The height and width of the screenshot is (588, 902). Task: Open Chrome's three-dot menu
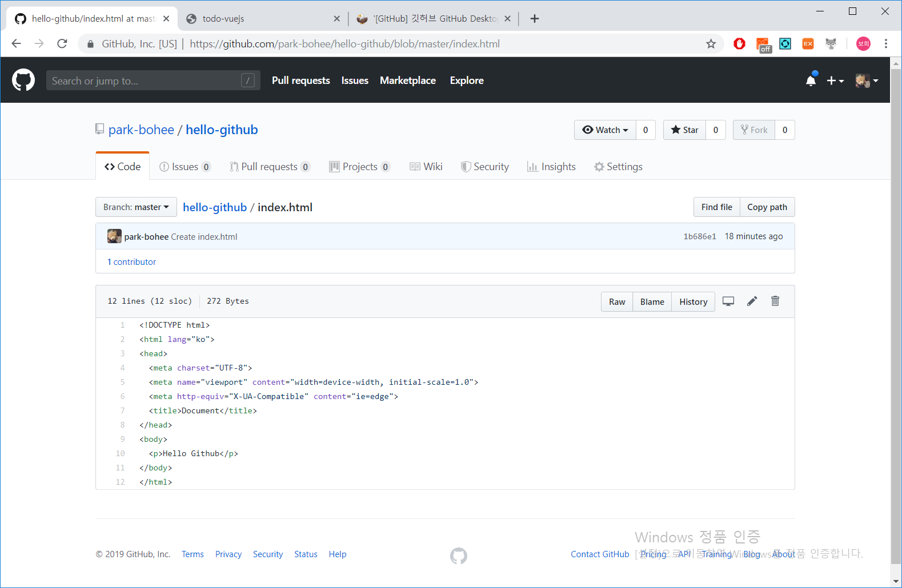pos(886,44)
